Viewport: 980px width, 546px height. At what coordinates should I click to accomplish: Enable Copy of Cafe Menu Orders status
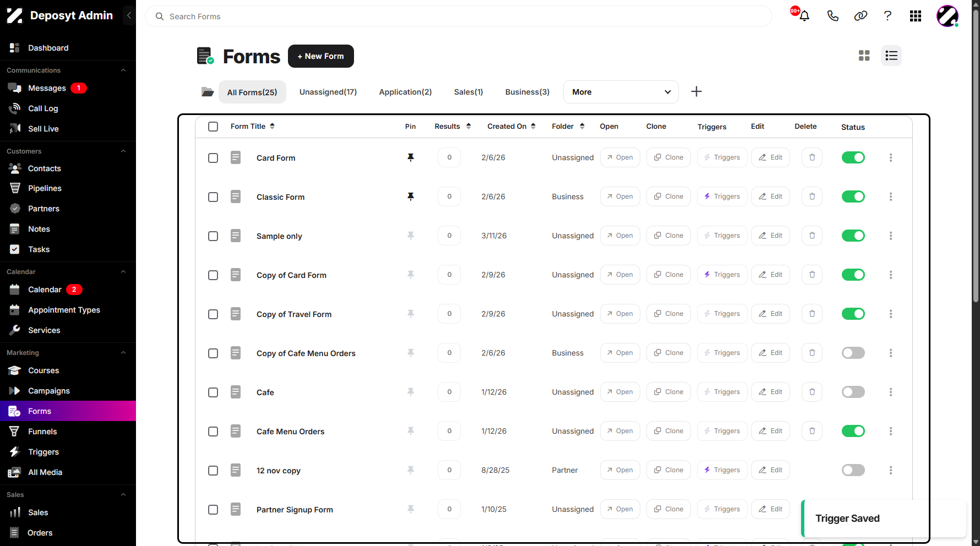point(853,353)
